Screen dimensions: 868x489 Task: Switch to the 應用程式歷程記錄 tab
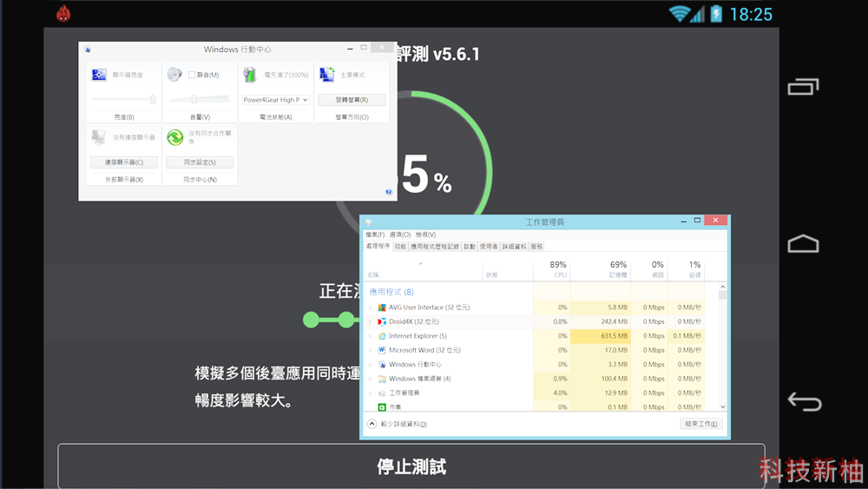435,247
